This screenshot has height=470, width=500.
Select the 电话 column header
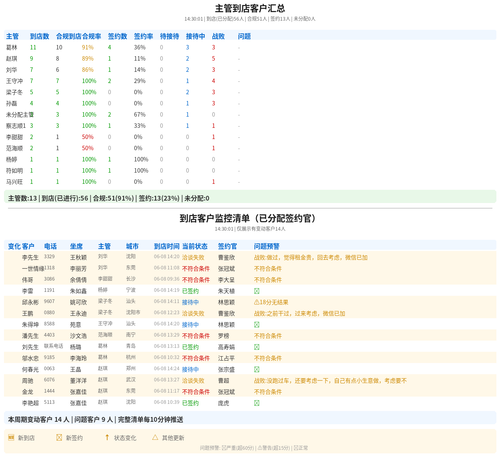pos(50,246)
